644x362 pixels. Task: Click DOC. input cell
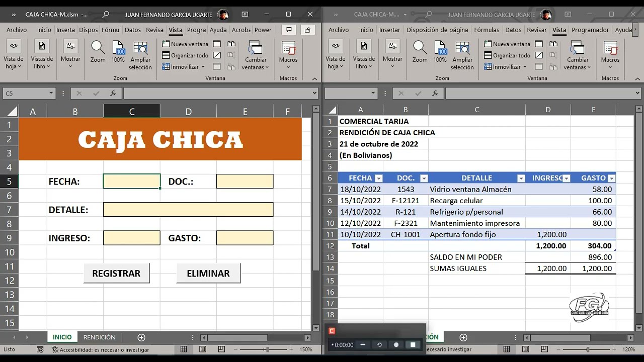[x=245, y=182]
